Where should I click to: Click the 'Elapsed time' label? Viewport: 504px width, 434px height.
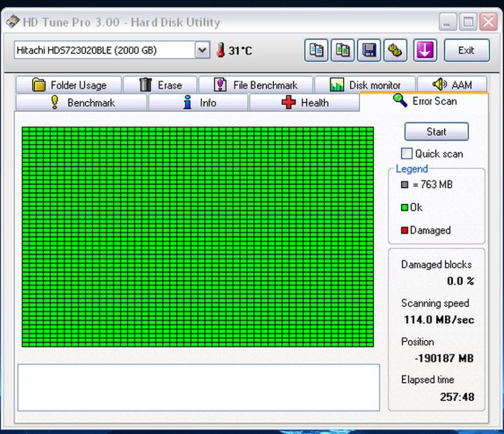click(x=427, y=380)
